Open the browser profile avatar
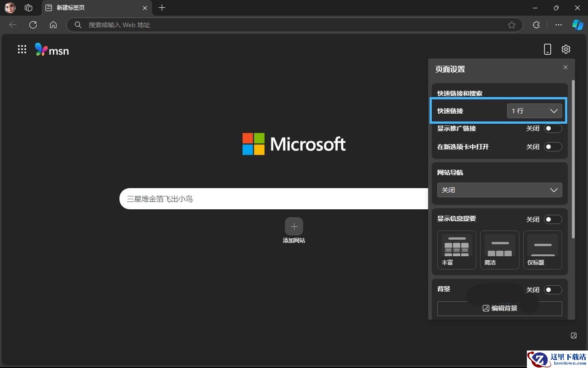This screenshot has height=368, width=588. pyautogui.click(x=10, y=8)
